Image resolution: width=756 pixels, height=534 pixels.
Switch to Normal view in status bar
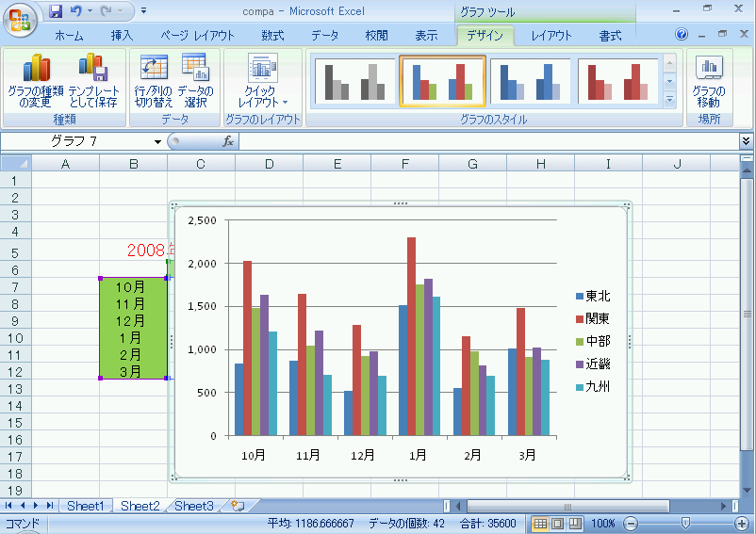(x=540, y=524)
